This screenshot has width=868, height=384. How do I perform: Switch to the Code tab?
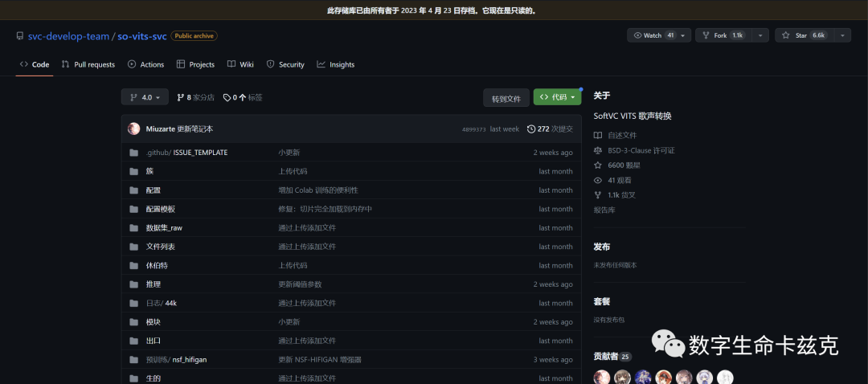tap(35, 65)
